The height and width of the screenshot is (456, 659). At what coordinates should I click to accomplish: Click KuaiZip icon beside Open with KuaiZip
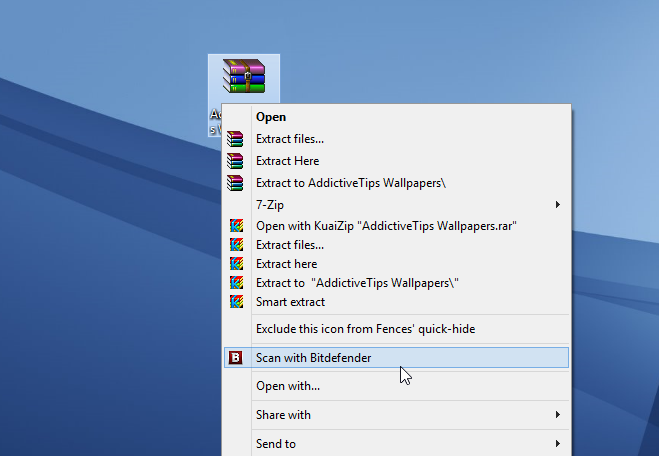(237, 226)
